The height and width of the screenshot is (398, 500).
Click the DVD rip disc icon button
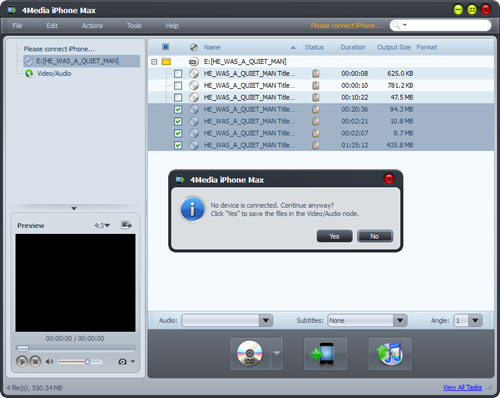[250, 354]
